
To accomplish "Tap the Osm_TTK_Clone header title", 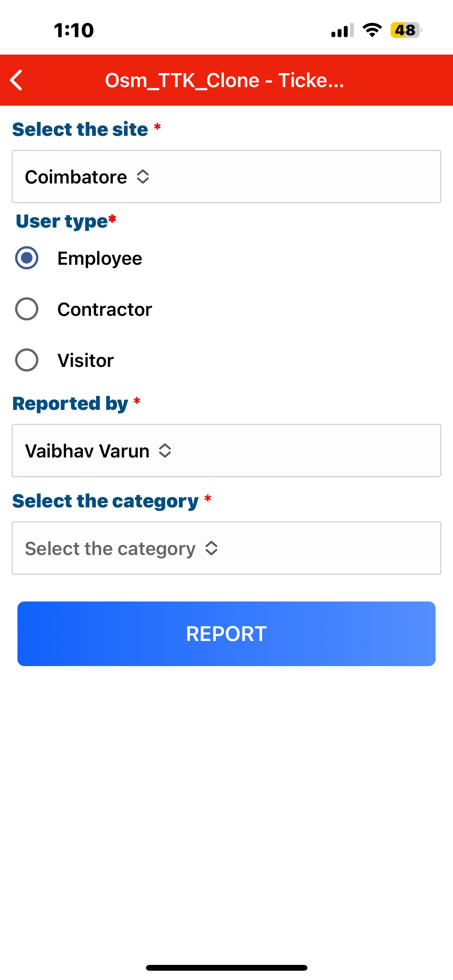I will [x=225, y=81].
